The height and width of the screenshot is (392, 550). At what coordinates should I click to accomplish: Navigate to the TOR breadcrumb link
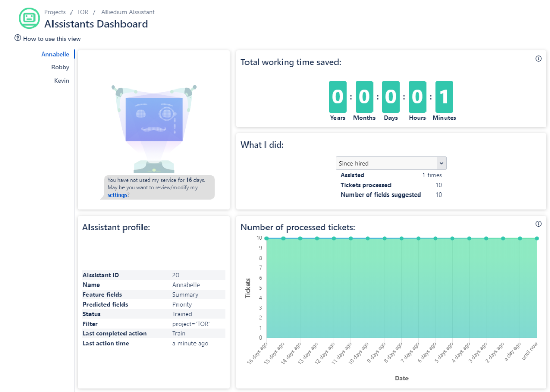[x=82, y=12]
